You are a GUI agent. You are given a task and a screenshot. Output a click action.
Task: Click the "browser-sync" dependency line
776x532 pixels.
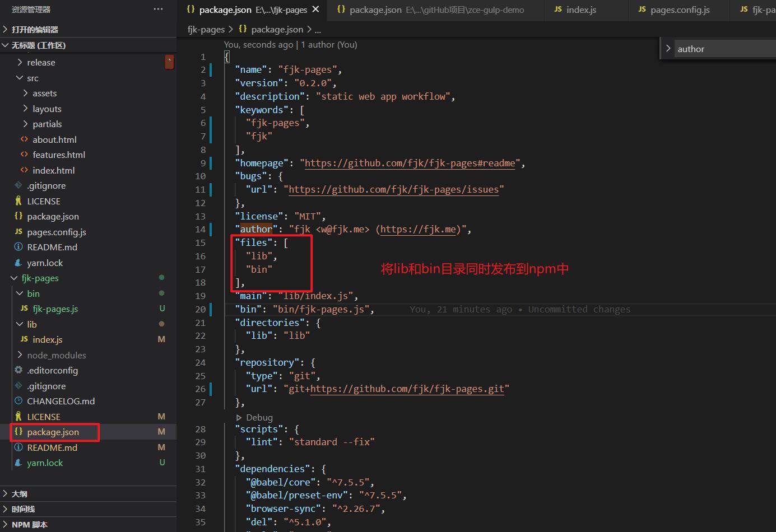[x=315, y=508]
